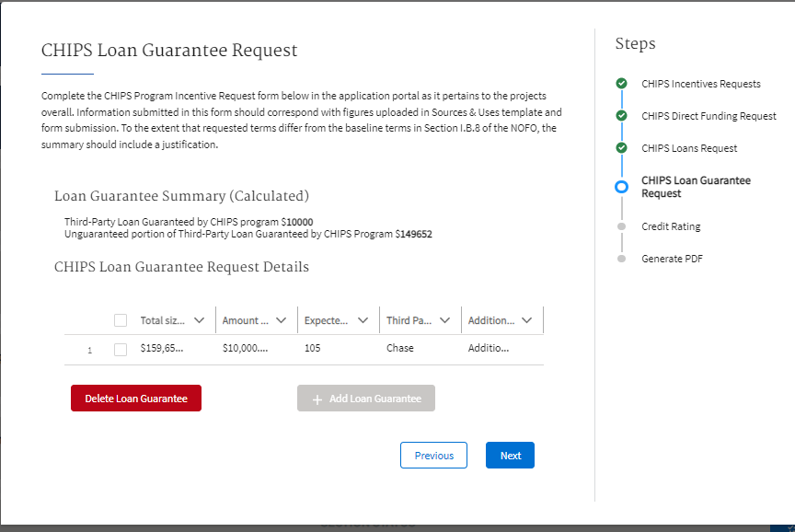Viewport: 795px width, 532px height.
Task: Open the Total size column dropdown menu
Action: coord(200,320)
